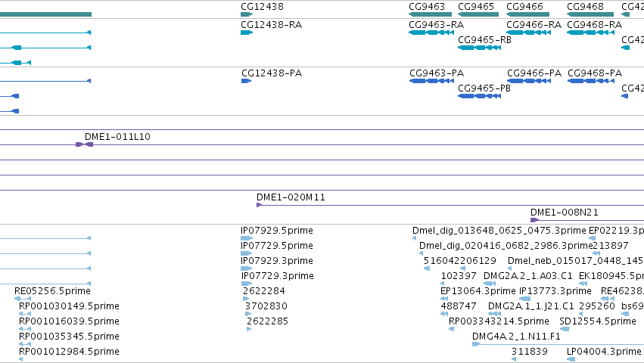Click the DME1-020M11 BAC label

pyautogui.click(x=291, y=197)
